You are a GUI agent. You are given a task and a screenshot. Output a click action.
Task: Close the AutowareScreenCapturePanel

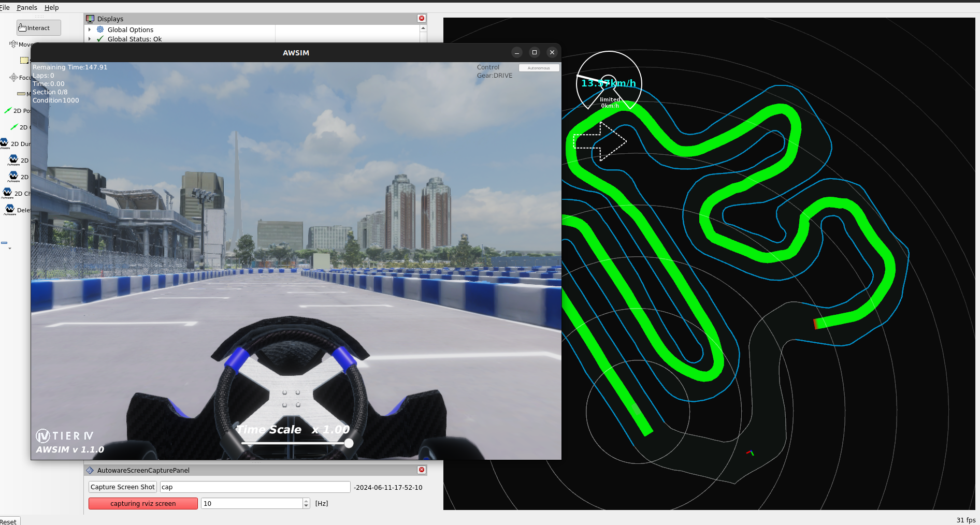tap(422, 470)
